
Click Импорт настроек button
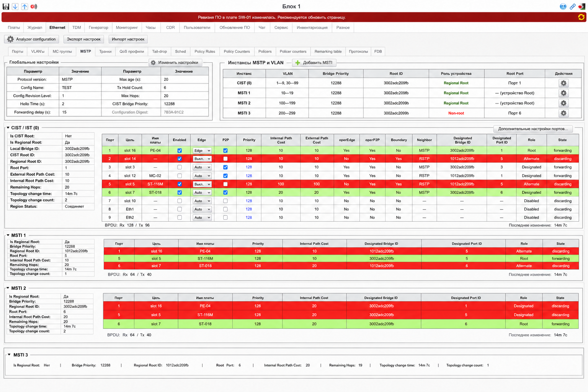pyautogui.click(x=128, y=39)
